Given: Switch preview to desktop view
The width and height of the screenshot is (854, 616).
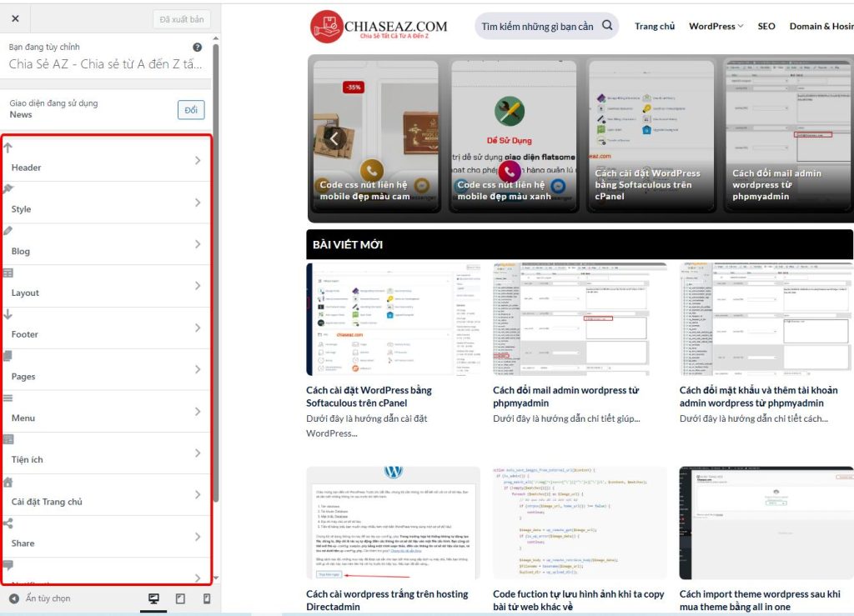Looking at the screenshot, I should coord(153,598).
